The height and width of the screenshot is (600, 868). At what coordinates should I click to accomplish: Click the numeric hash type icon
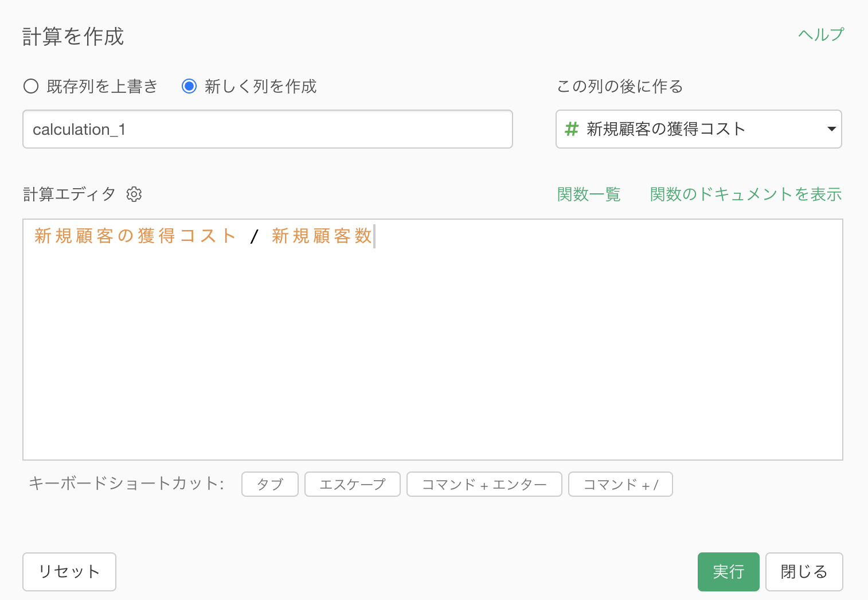coord(571,129)
